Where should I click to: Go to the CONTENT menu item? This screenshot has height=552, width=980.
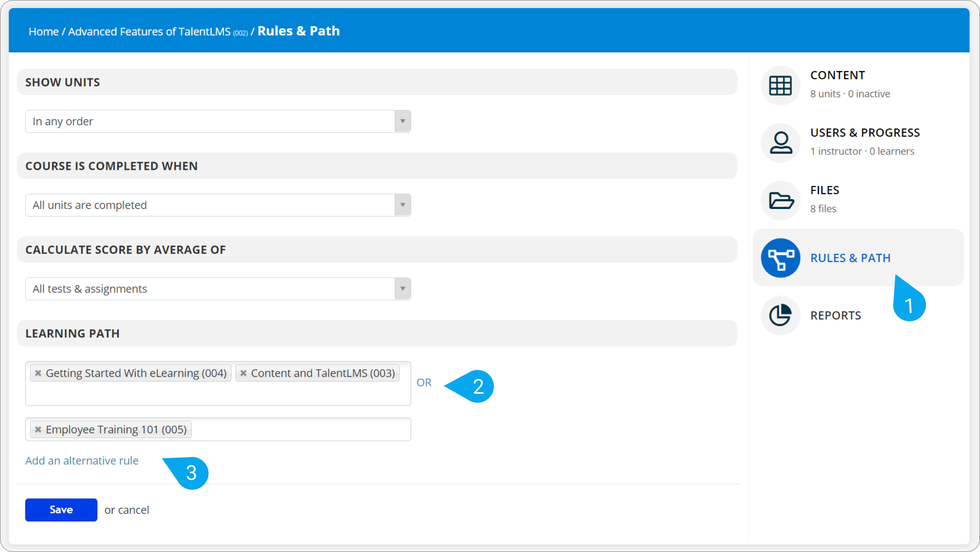pyautogui.click(x=837, y=75)
